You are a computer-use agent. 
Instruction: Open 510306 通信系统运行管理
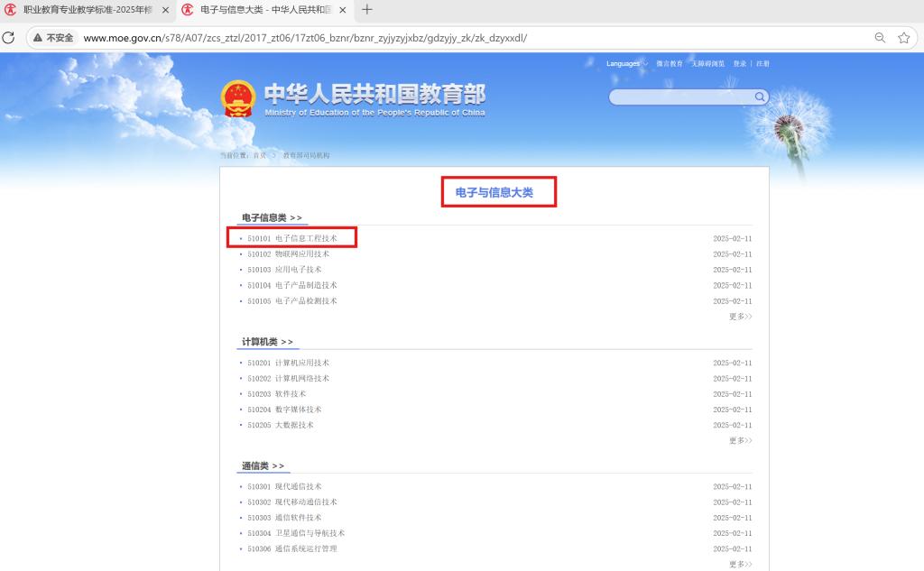tap(292, 548)
